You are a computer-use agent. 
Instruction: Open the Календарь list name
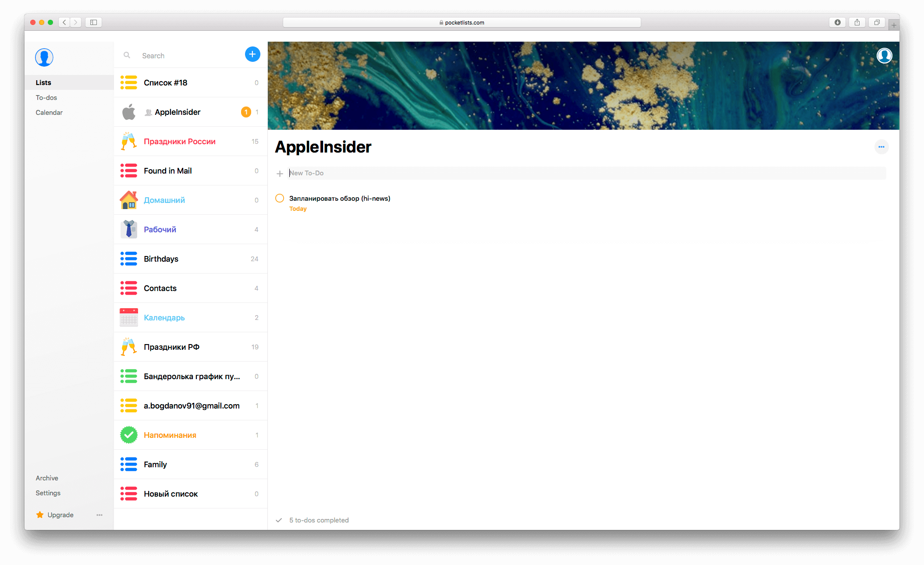164,317
